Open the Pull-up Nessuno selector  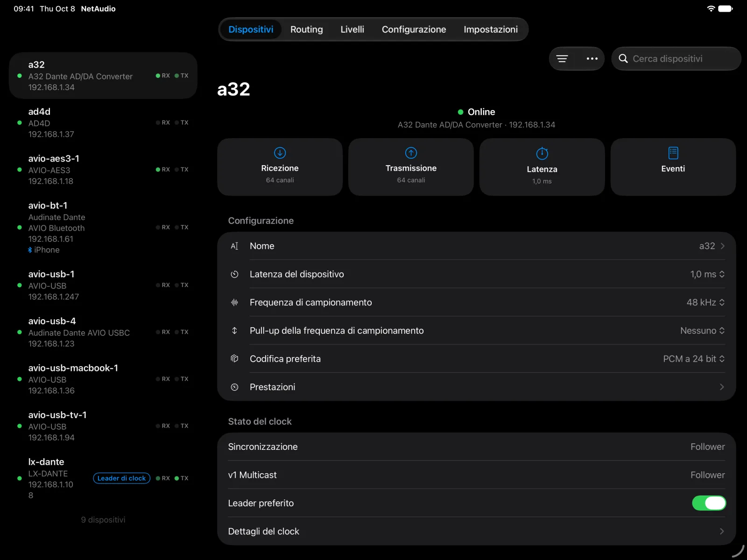click(x=702, y=330)
